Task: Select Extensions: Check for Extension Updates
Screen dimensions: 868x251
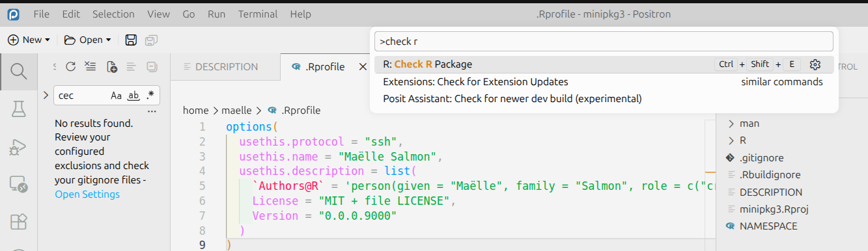Action: 604,82
